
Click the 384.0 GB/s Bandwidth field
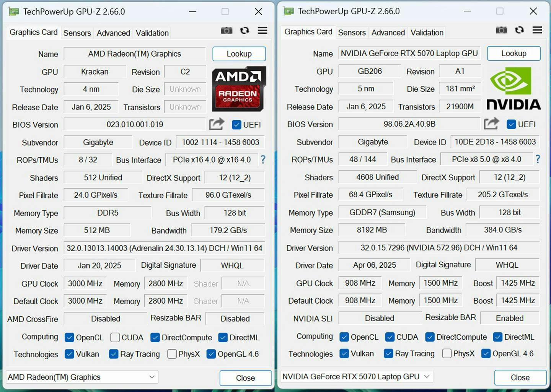(x=503, y=230)
